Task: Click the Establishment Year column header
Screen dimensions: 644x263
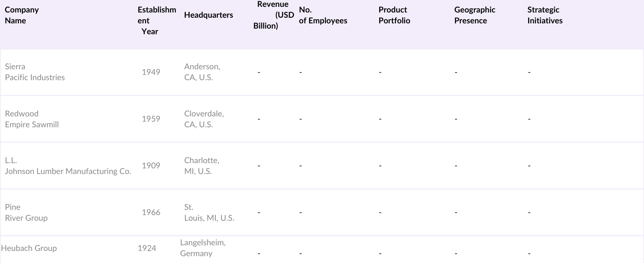Action: 157,21
